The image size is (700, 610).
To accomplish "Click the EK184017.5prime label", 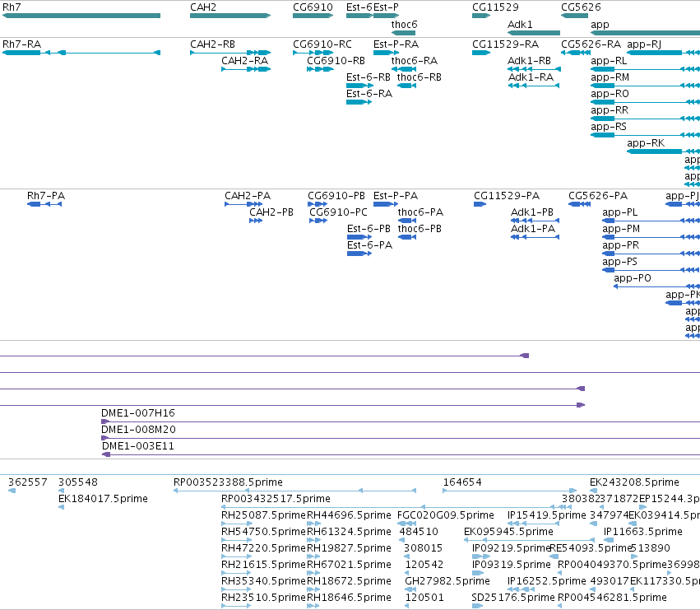I will tap(103, 499).
